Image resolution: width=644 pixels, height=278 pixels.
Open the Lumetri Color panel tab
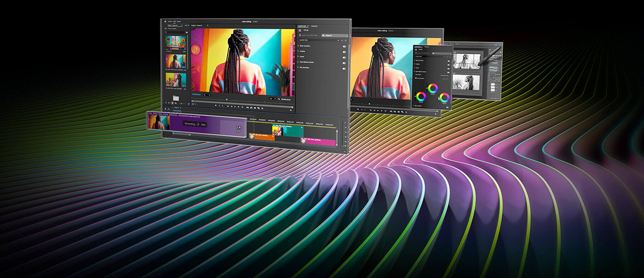(x=302, y=26)
